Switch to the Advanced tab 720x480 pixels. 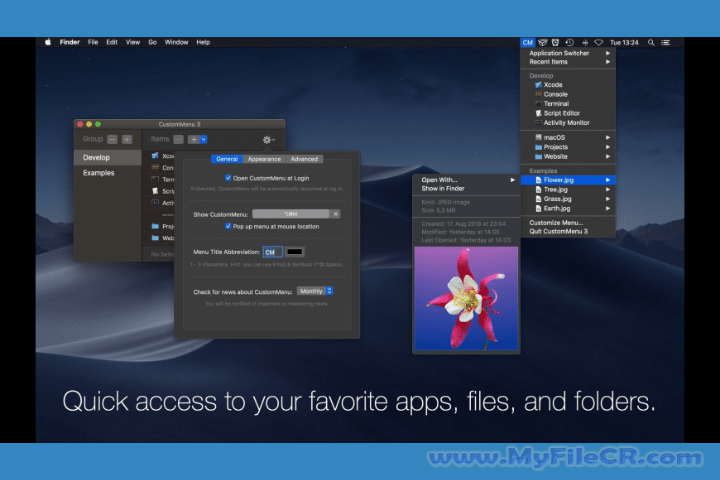coord(304,159)
